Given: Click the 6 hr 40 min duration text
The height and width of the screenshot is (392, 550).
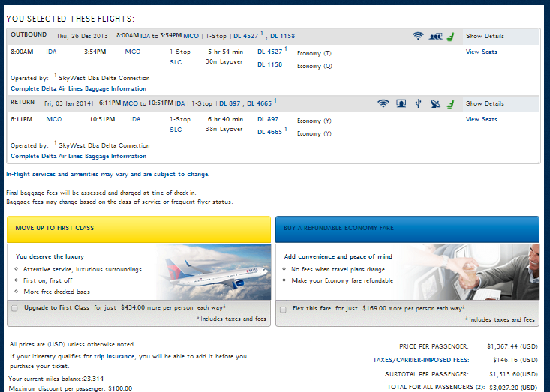Looking at the screenshot, I should [x=225, y=119].
